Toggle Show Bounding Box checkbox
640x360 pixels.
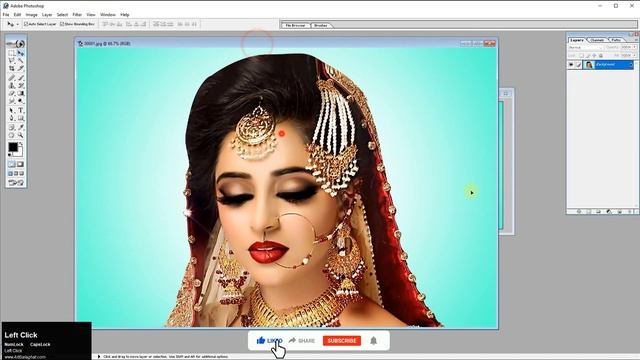coord(62,24)
